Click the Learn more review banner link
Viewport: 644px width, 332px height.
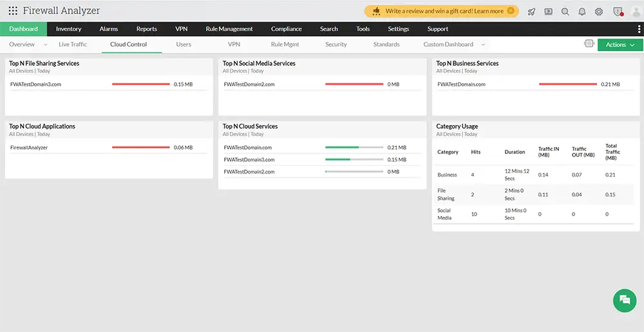click(x=489, y=11)
